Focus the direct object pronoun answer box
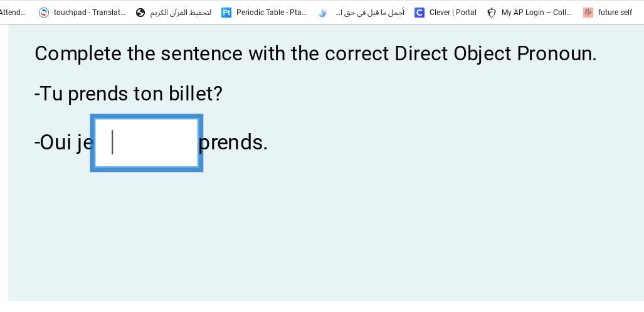This screenshot has height=312, width=644. [x=146, y=143]
